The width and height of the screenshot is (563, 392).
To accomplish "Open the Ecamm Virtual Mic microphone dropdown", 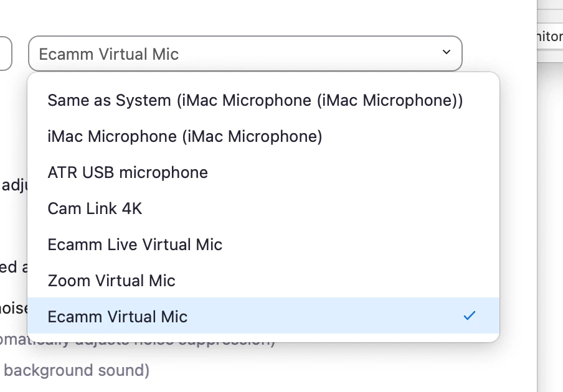I will click(245, 54).
